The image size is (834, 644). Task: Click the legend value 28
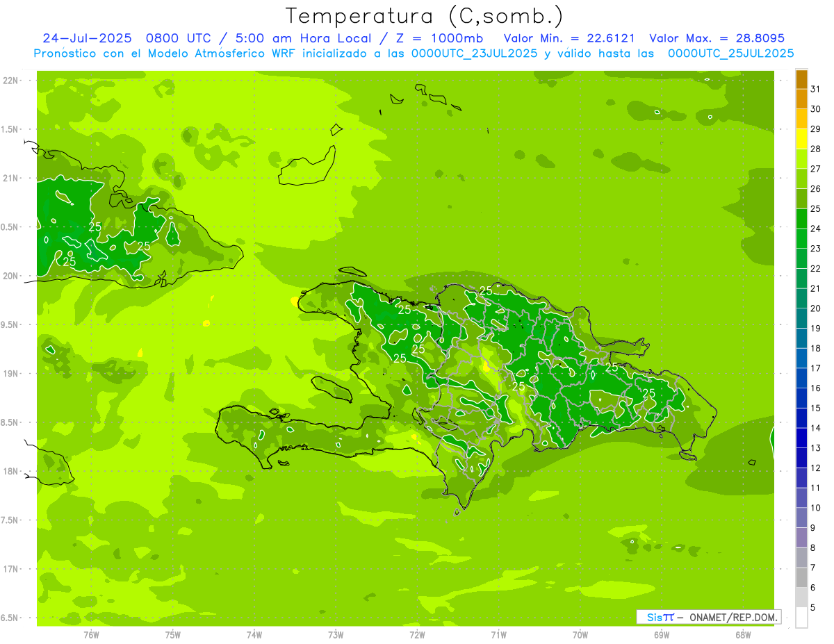[816, 149]
